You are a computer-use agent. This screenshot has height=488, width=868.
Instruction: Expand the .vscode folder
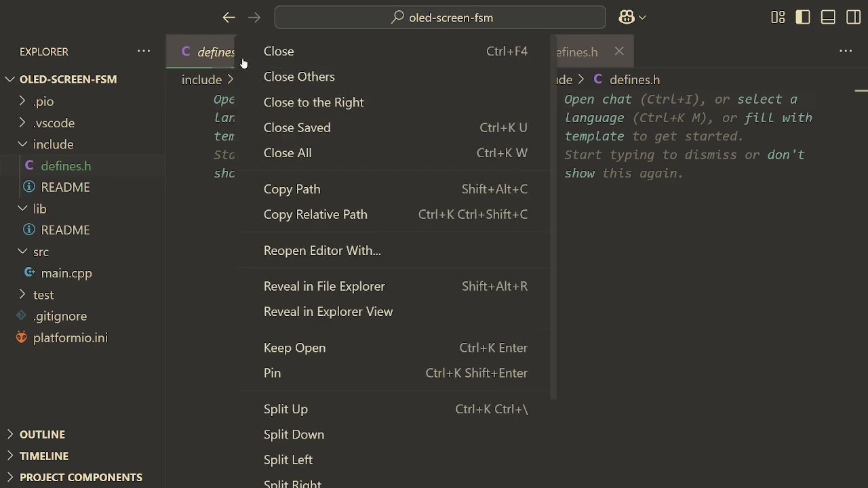tap(22, 123)
